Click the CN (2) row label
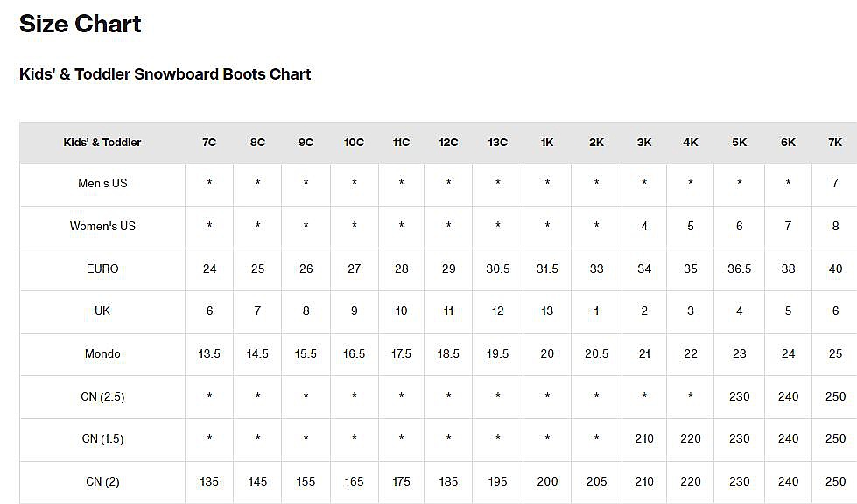The image size is (857, 504). pos(102,482)
